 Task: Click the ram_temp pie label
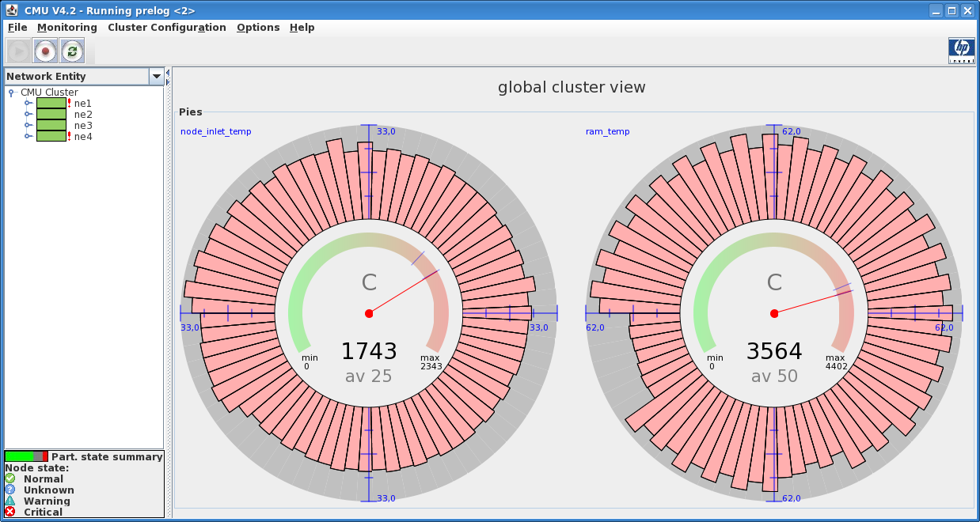[x=607, y=131]
